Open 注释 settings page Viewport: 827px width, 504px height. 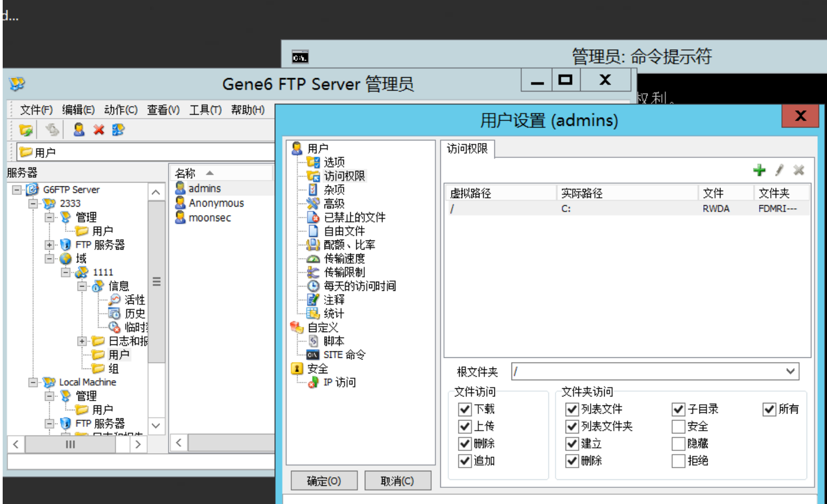[x=334, y=299]
